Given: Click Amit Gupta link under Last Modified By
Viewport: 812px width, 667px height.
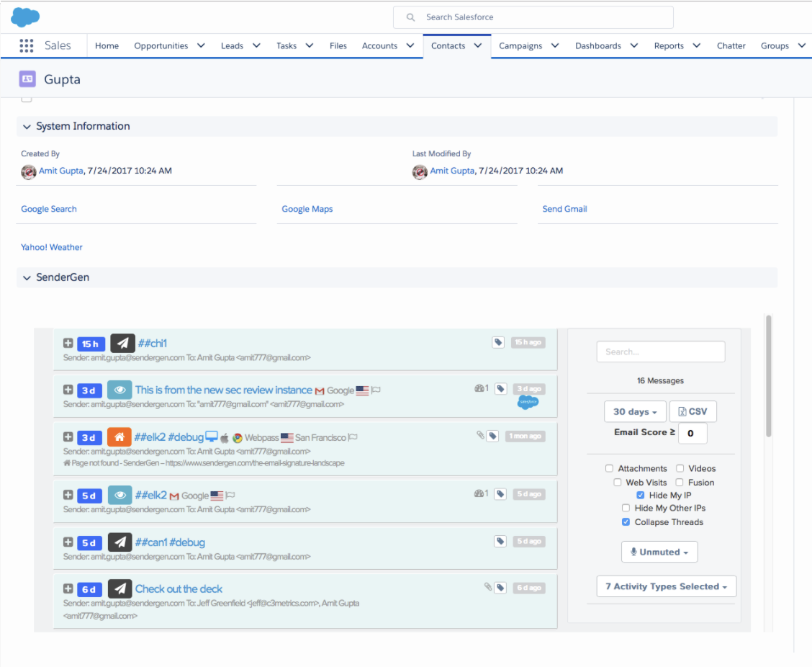Looking at the screenshot, I should click(452, 171).
